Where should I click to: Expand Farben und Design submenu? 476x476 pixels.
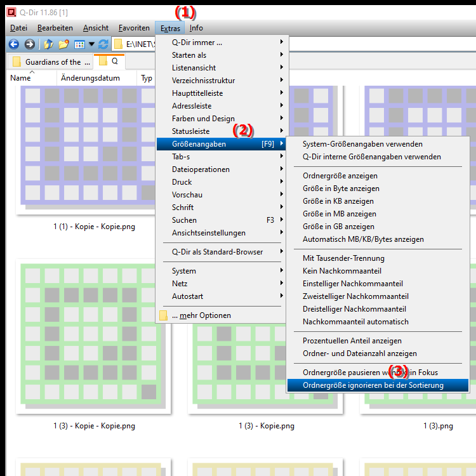[x=221, y=119]
